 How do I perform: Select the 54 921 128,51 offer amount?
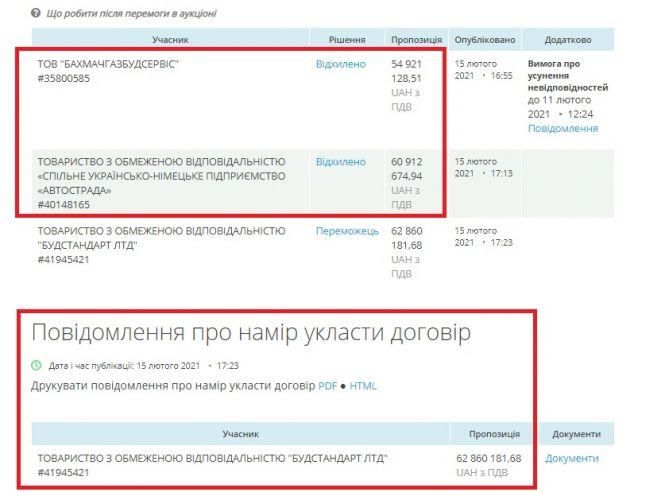[406, 71]
